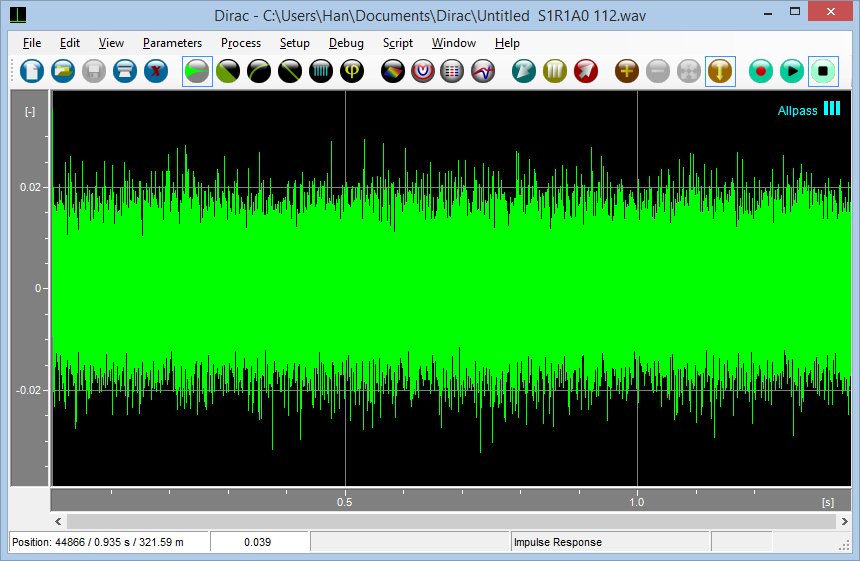
Task: Click the New file toolbar icon
Action: pos(32,71)
